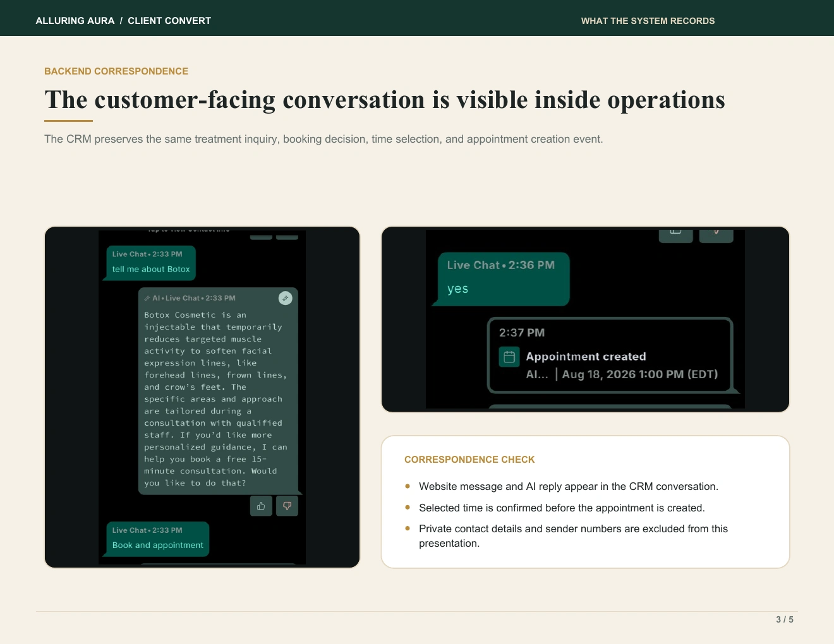Click 'Aug 18, 2026 1:00 PM (EDT)' text
834x644 pixels.
[640, 374]
